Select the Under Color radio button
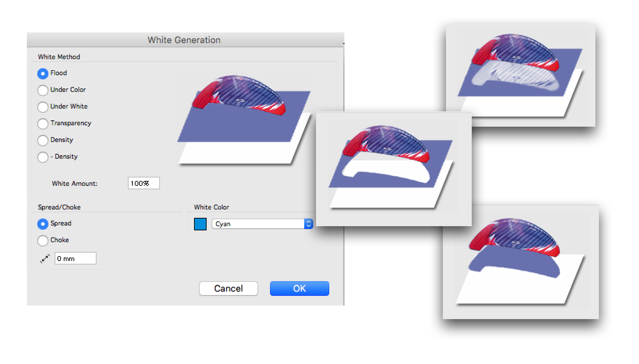This screenshot has width=639, height=364. tap(43, 90)
